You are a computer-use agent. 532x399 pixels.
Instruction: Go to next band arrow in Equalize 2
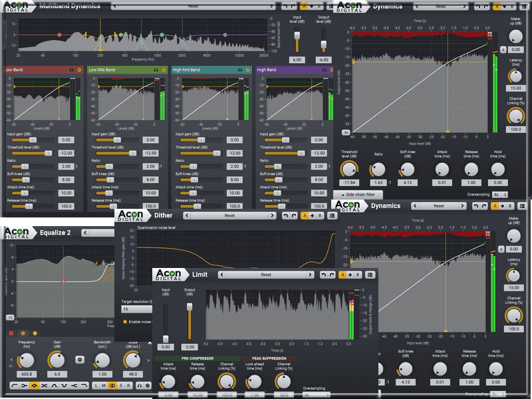[148, 360]
